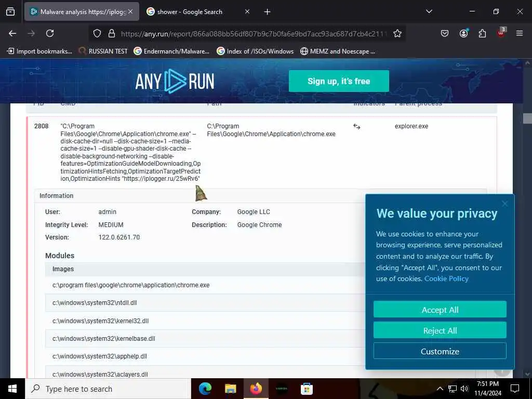Select process row PID 2808
Screen dimensions: 532x399
(262, 152)
